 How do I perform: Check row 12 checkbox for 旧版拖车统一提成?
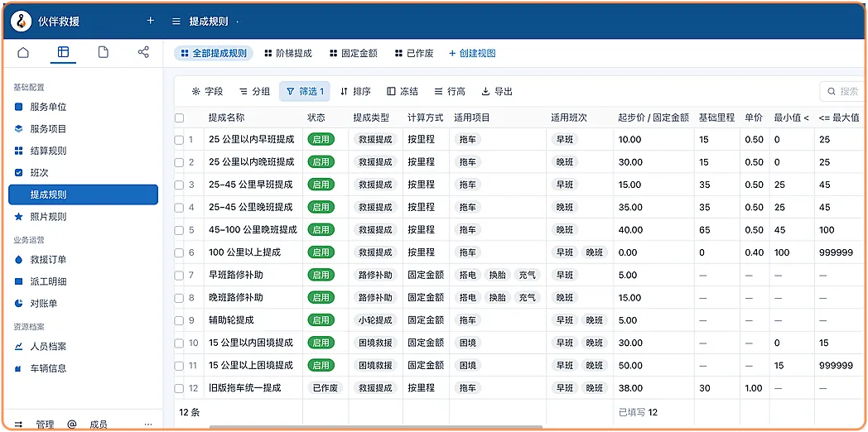pos(179,388)
